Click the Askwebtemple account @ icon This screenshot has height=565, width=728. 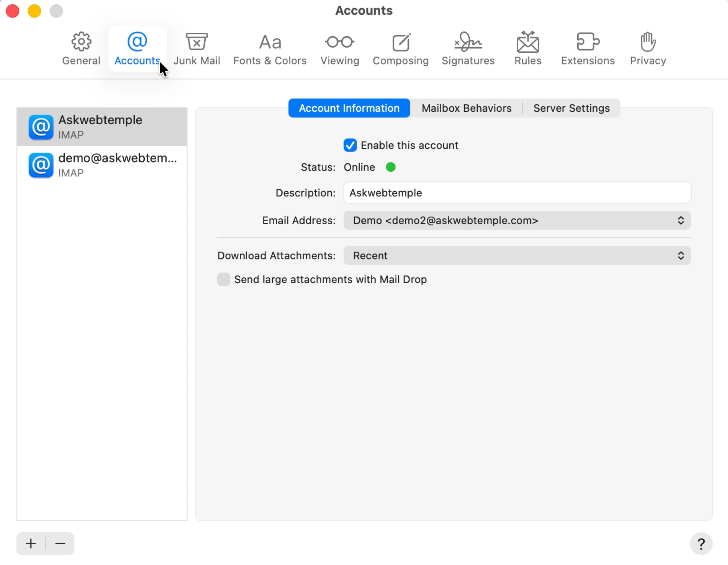coord(41,127)
